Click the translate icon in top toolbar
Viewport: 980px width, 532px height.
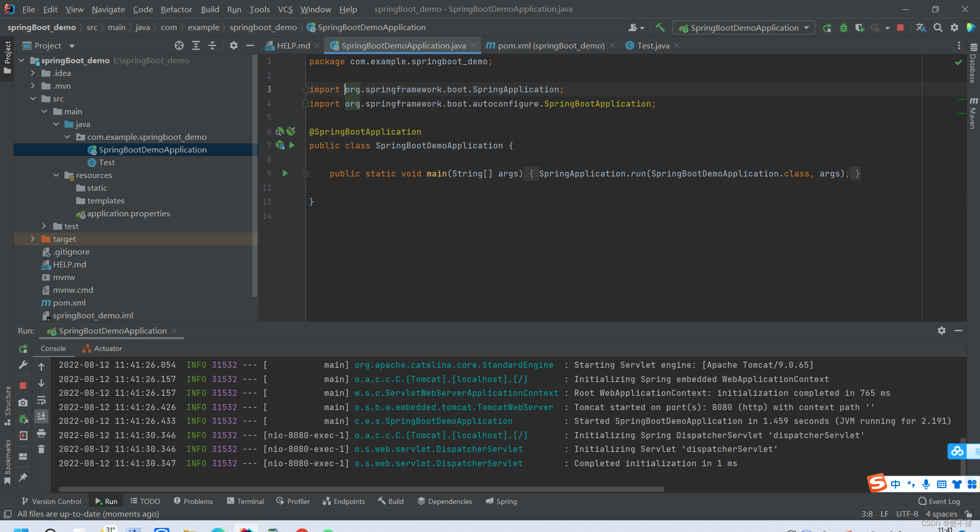[x=921, y=28]
